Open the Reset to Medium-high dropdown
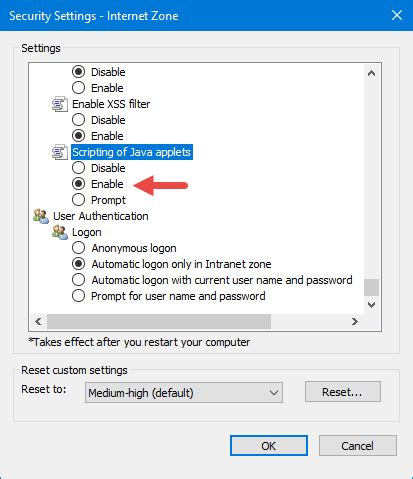The height and width of the screenshot is (479, 413). click(x=184, y=393)
